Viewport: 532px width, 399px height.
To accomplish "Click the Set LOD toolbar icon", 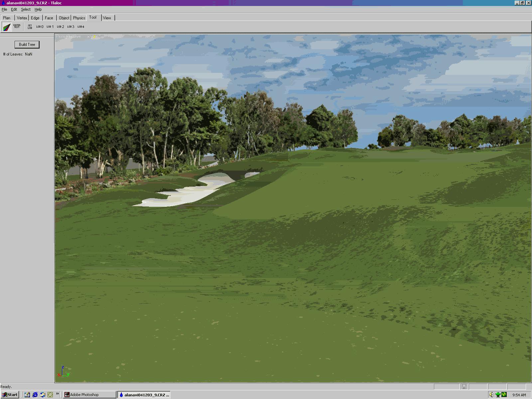I will point(30,27).
